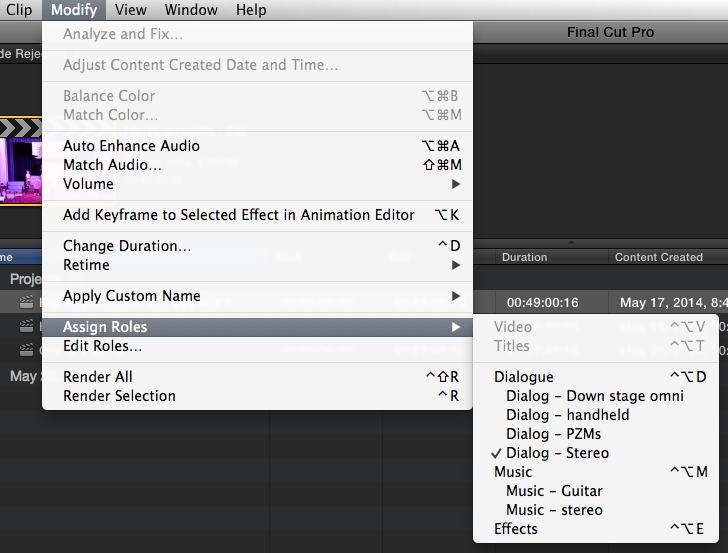Assign Music – Guitar subrole
728x553 pixels.
pyautogui.click(x=596, y=491)
